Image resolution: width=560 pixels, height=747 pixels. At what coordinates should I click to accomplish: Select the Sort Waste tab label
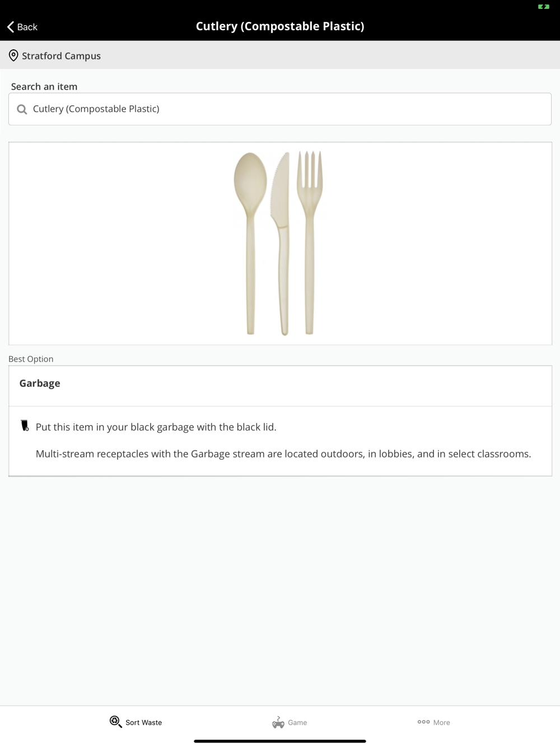pyautogui.click(x=144, y=723)
